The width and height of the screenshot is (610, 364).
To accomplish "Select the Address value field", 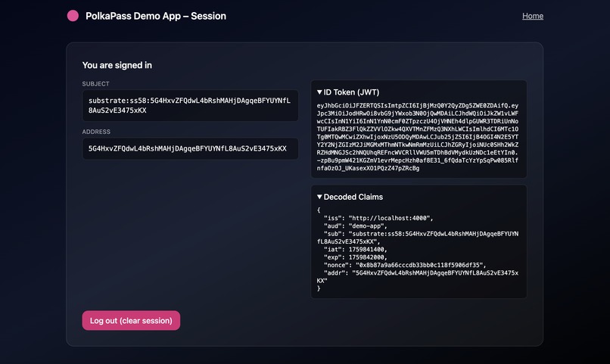I will tap(190, 148).
